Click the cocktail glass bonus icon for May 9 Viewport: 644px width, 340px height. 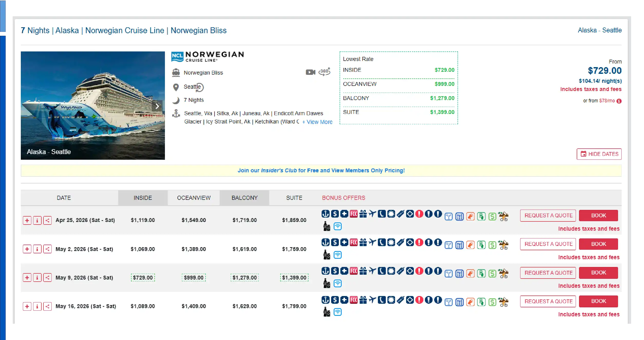(x=449, y=274)
